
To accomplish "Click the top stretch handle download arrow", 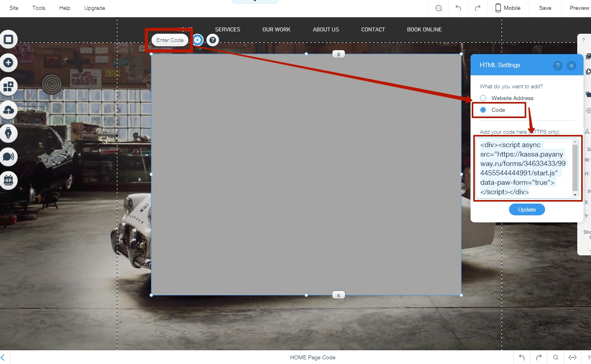I will click(339, 54).
